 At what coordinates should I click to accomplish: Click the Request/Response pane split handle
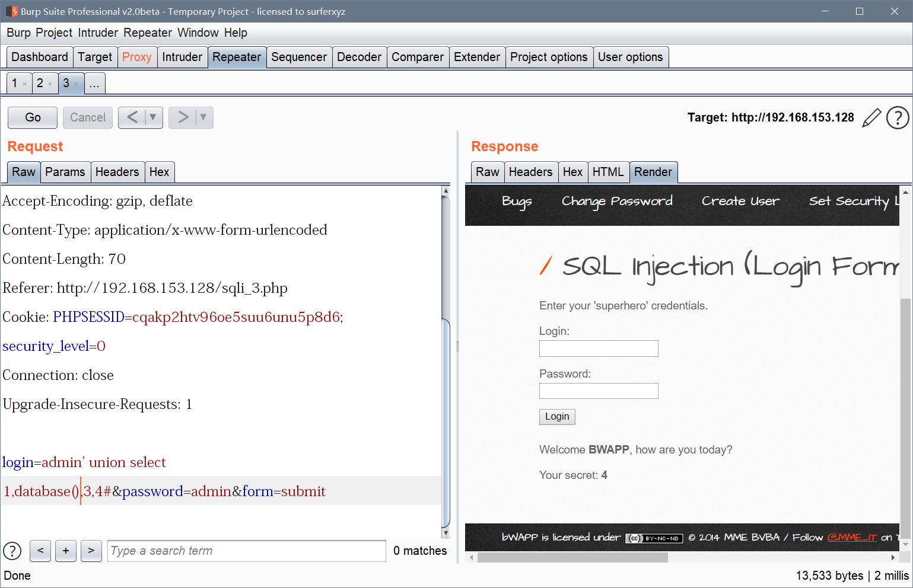pos(457,346)
